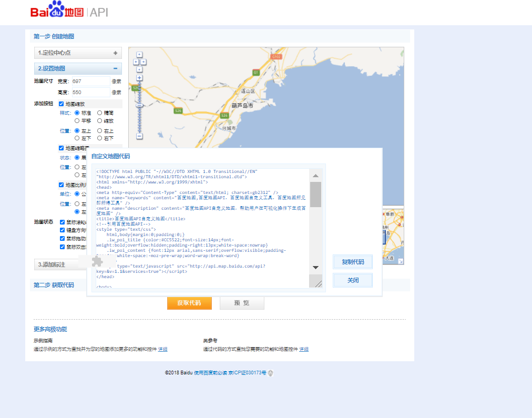
Task: Select the 平移 style radio button
Action: coord(77,121)
